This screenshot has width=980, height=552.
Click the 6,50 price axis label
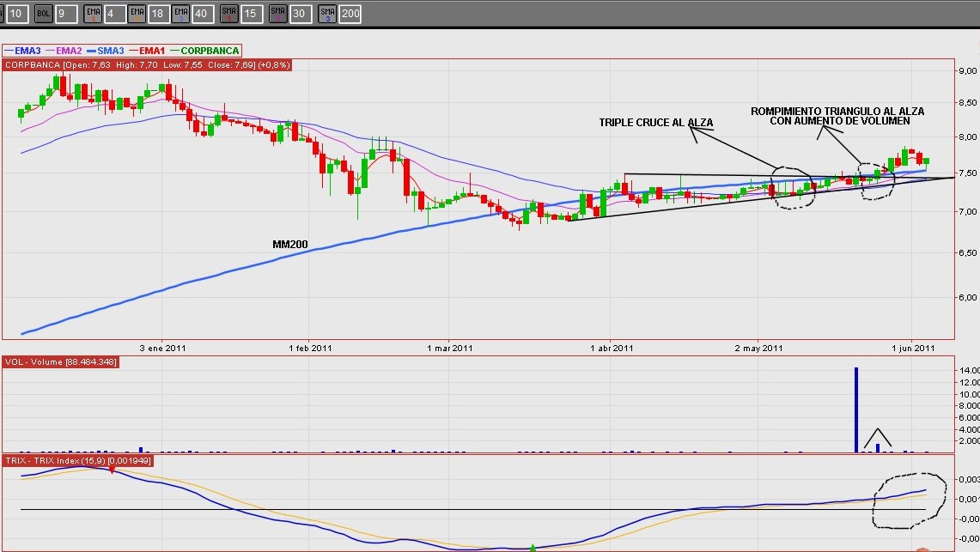[x=967, y=253]
